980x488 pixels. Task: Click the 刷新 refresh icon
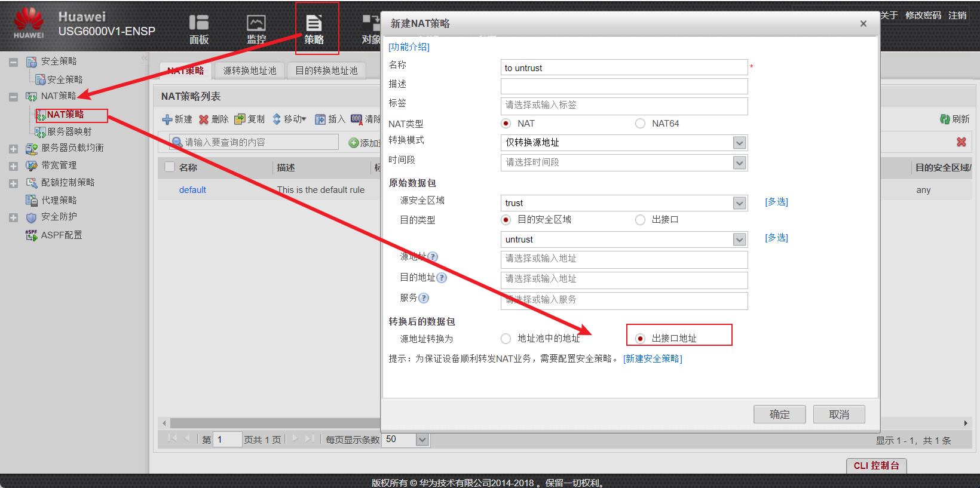pos(945,119)
